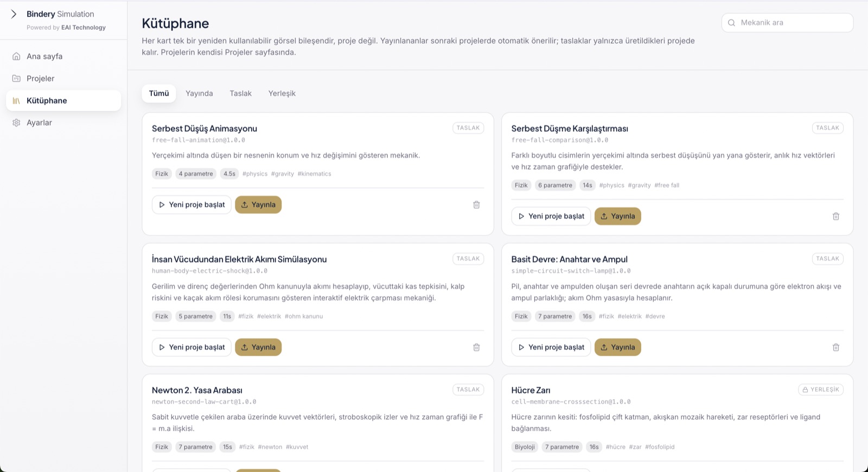Select the Tümü tab

click(159, 94)
